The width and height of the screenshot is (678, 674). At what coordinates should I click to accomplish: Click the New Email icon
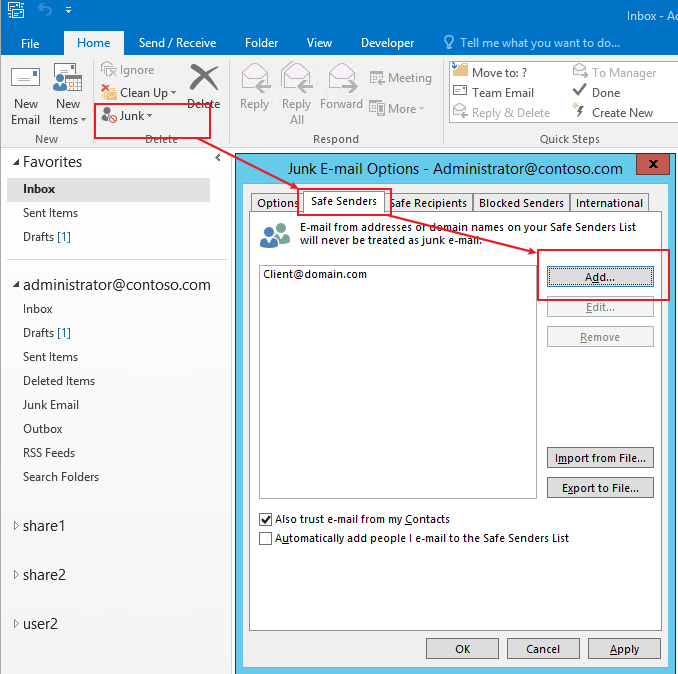pos(25,79)
